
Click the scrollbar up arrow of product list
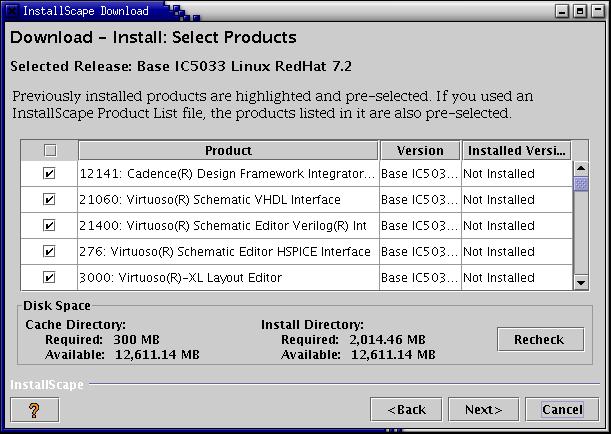(581, 168)
